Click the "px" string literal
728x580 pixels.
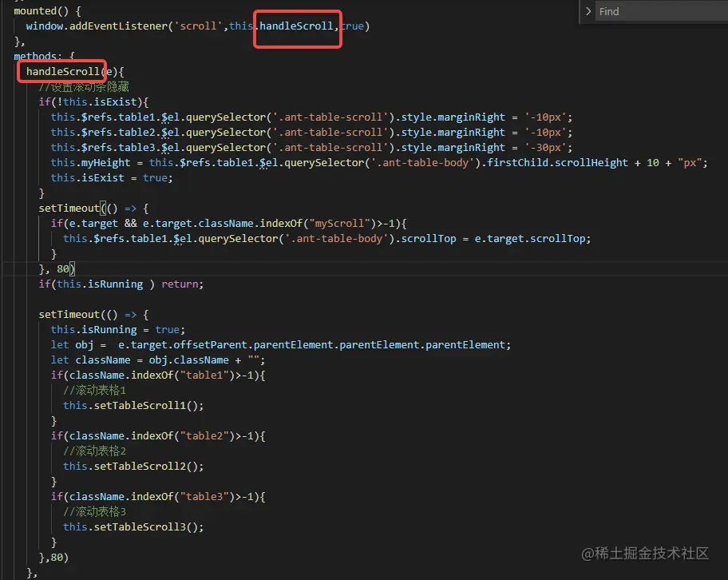tap(690, 163)
